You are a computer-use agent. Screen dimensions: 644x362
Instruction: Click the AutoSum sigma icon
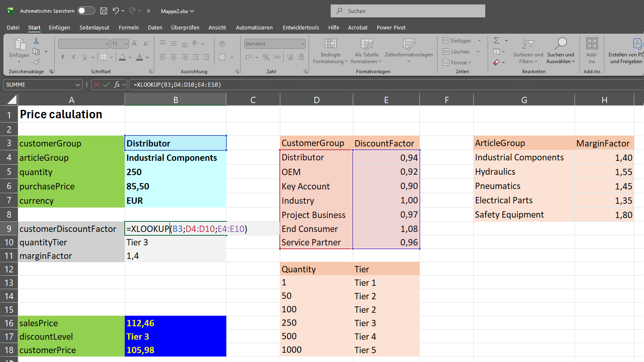[496, 40]
